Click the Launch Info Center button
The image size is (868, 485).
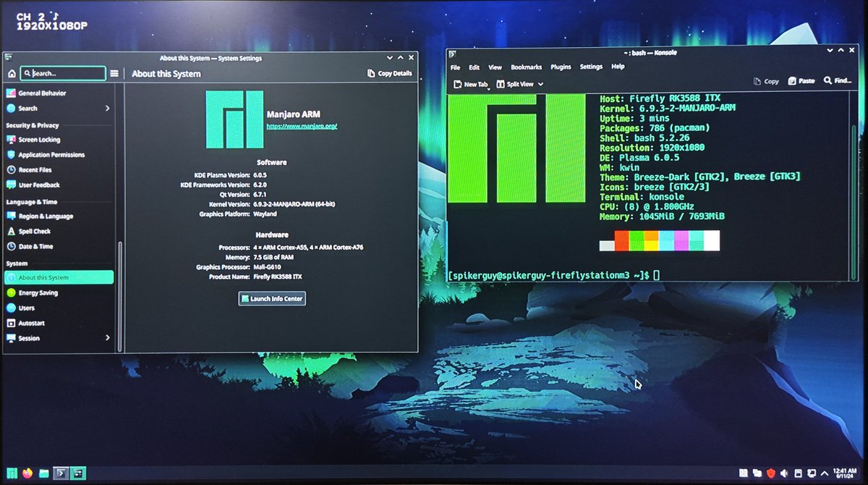coord(272,298)
